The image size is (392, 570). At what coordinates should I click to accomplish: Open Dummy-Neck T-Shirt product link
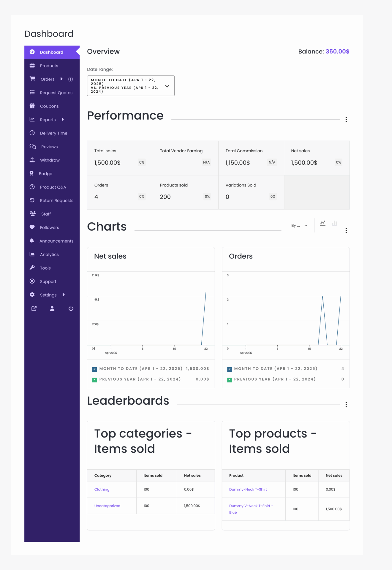248,489
